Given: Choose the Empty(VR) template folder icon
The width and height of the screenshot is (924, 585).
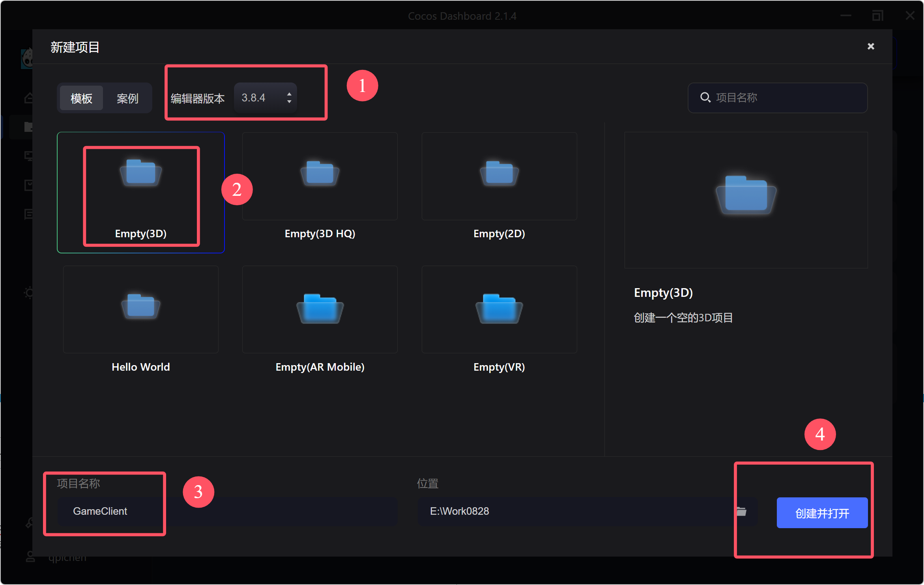Looking at the screenshot, I should click(x=499, y=308).
